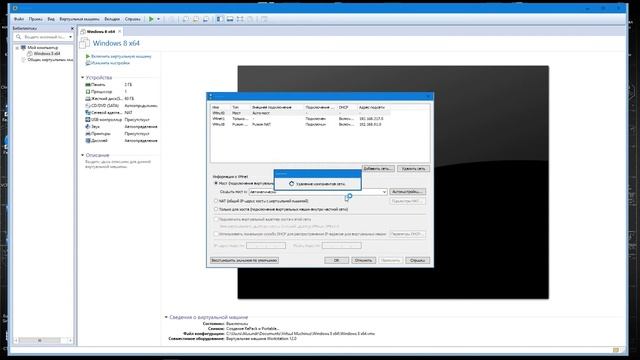
Task: Select the Windows 8 x64 tab
Action: tap(101, 31)
